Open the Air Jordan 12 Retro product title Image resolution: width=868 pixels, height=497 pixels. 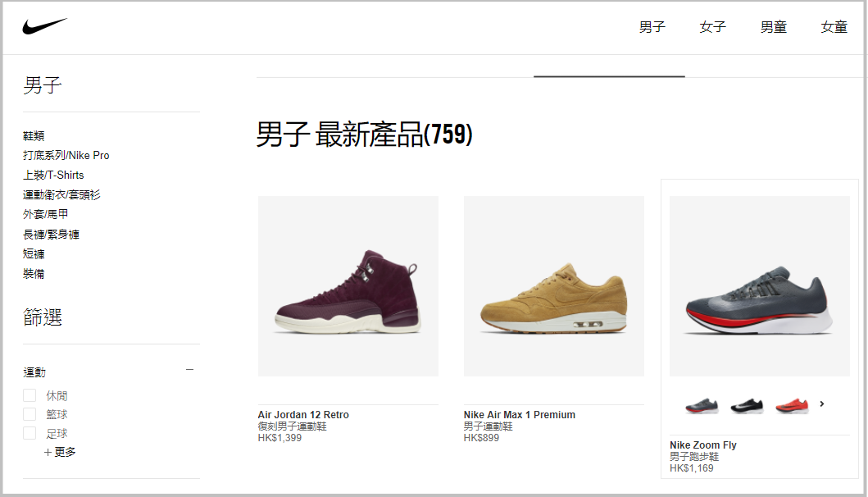(x=303, y=414)
